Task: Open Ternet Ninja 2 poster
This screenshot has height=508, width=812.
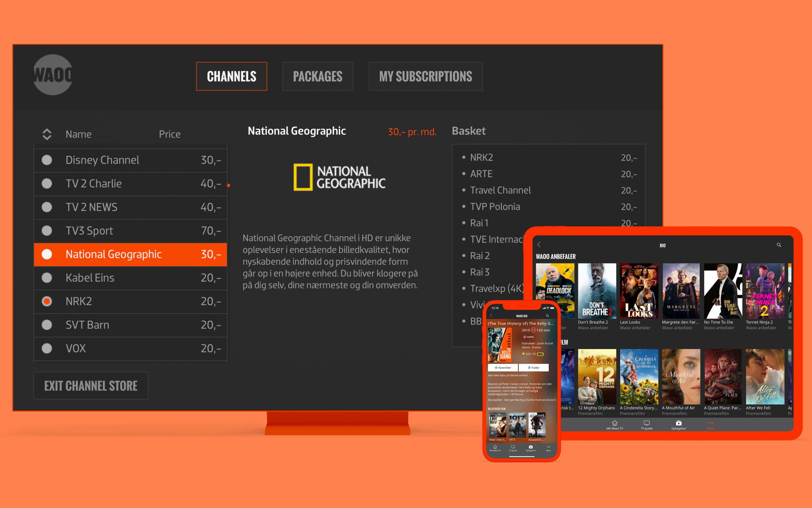Action: click(x=765, y=291)
